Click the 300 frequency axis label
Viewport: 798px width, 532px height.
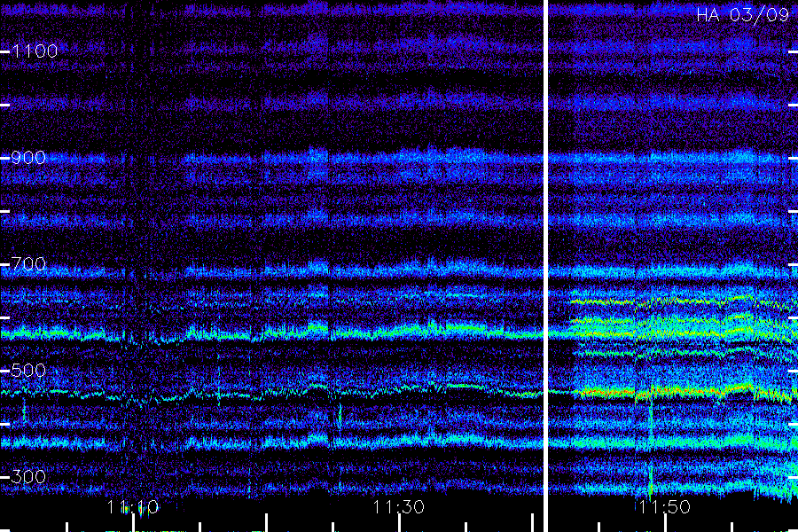pyautogui.click(x=28, y=476)
